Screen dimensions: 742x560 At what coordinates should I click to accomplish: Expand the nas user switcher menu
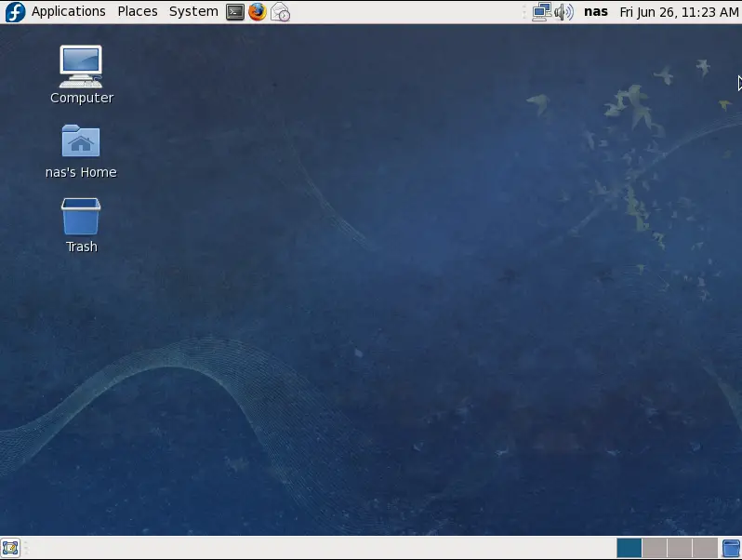click(596, 12)
